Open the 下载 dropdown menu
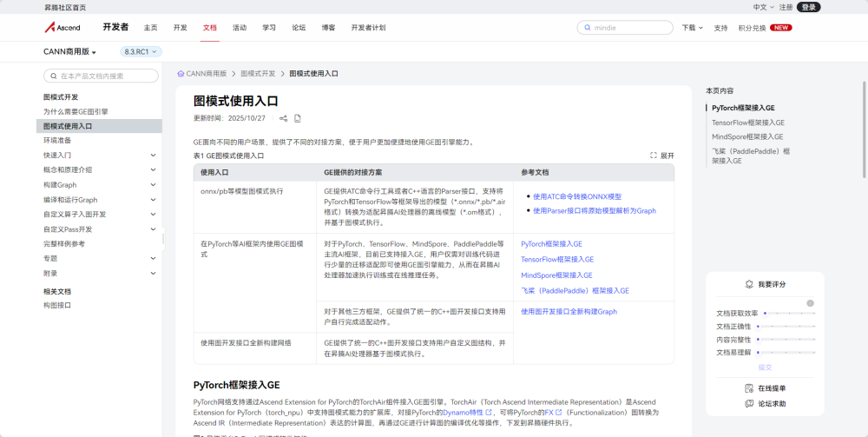The image size is (868, 437). 692,28
